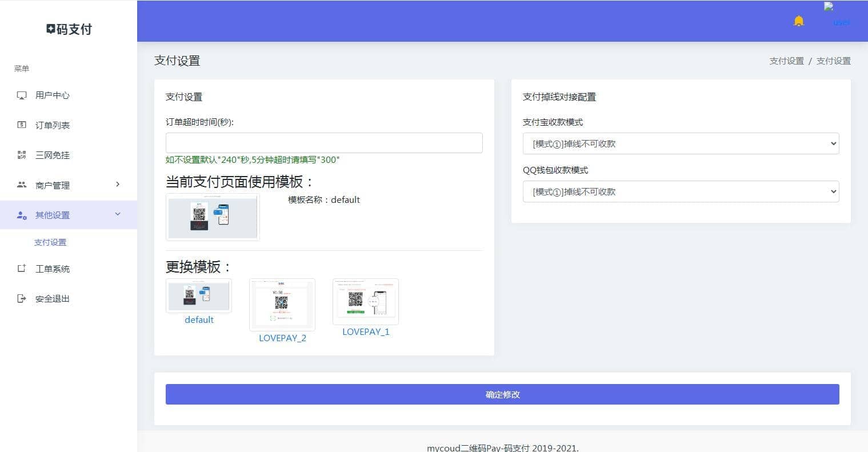Image resolution: width=868 pixels, height=452 pixels.
Task: Click the 工单系统 ticket icon
Action: 22,269
